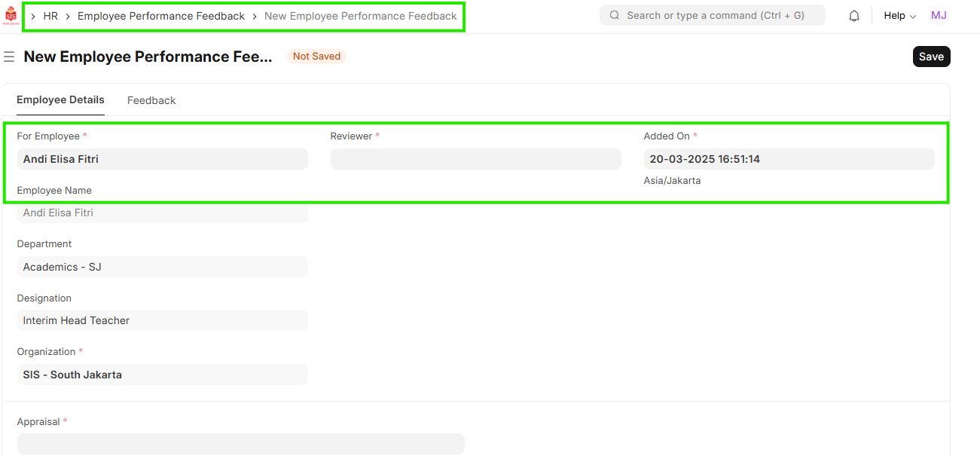Click the Save button
The height and width of the screenshot is (456, 980).
[931, 57]
